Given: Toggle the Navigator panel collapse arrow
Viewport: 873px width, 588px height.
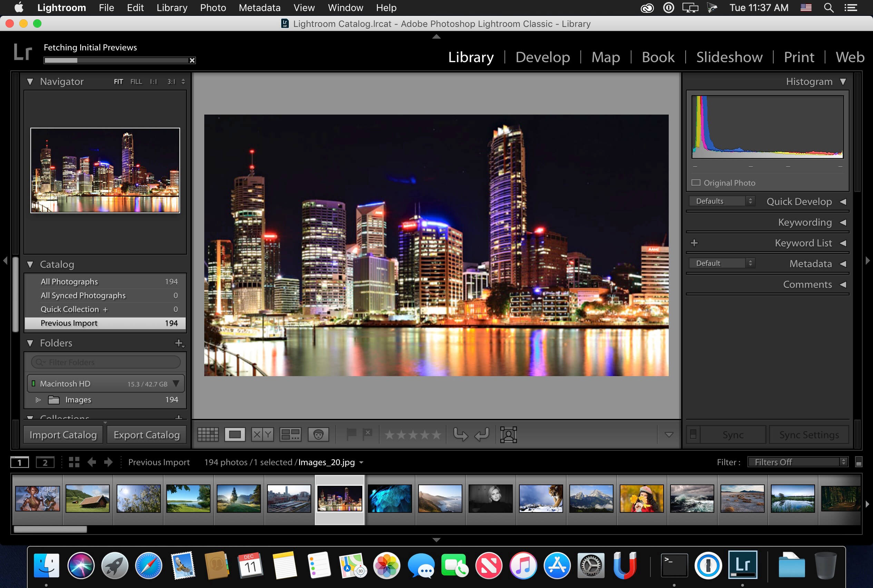Looking at the screenshot, I should [x=31, y=81].
